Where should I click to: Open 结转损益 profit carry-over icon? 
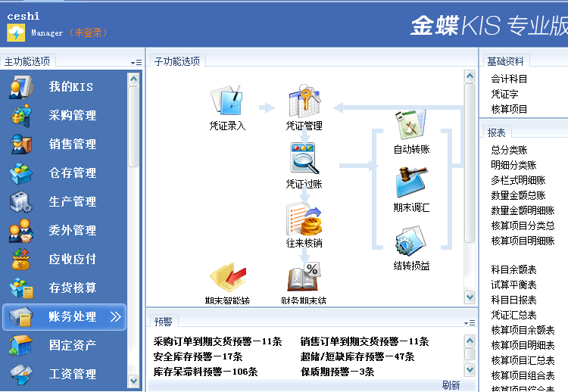point(411,241)
